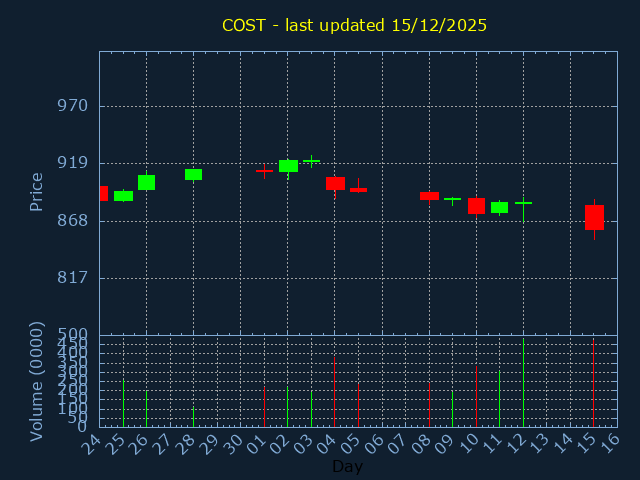640x480 pixels.
Task: Select the green volume bar on day 09
Action: [452, 408]
